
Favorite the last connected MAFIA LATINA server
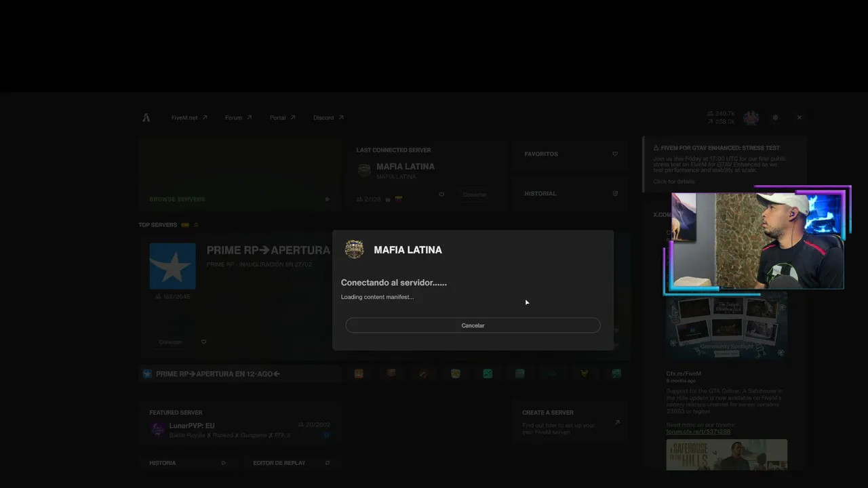pyautogui.click(x=441, y=195)
